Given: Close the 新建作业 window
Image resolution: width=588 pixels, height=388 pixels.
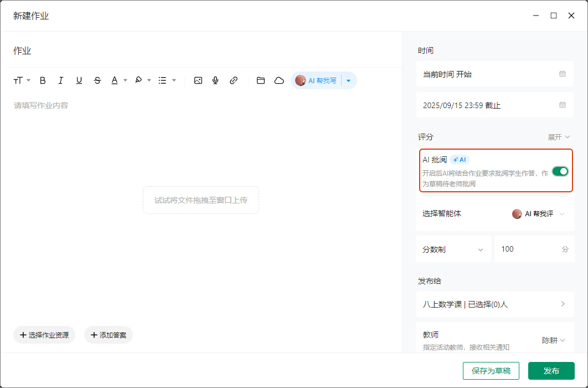Looking at the screenshot, I should 571,16.
